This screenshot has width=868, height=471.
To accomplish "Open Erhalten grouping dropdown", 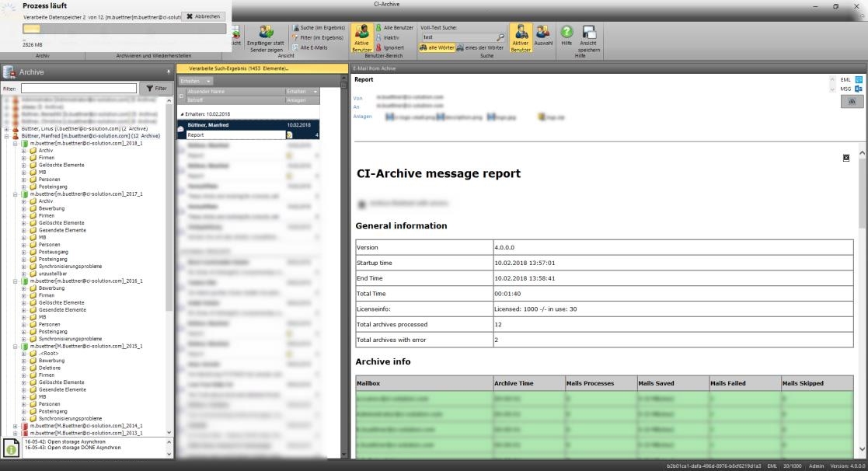I will 195,82.
